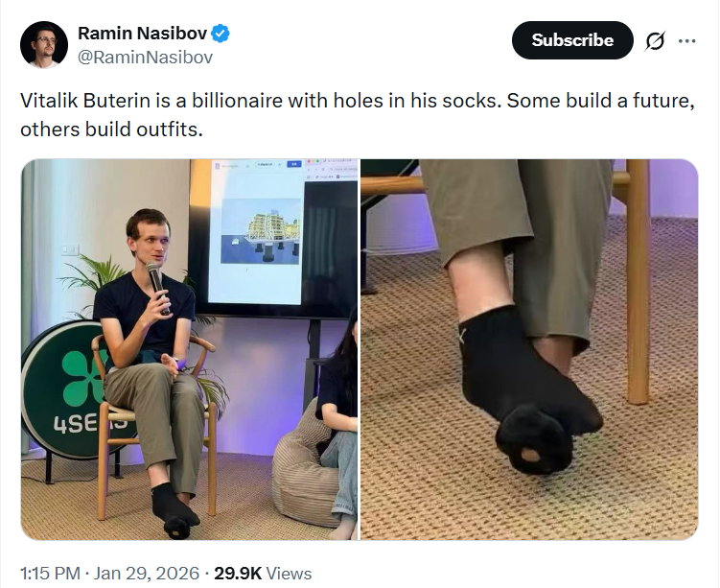720x588 pixels.
Task: Click the 29.9K Views count
Action: pyautogui.click(x=262, y=573)
